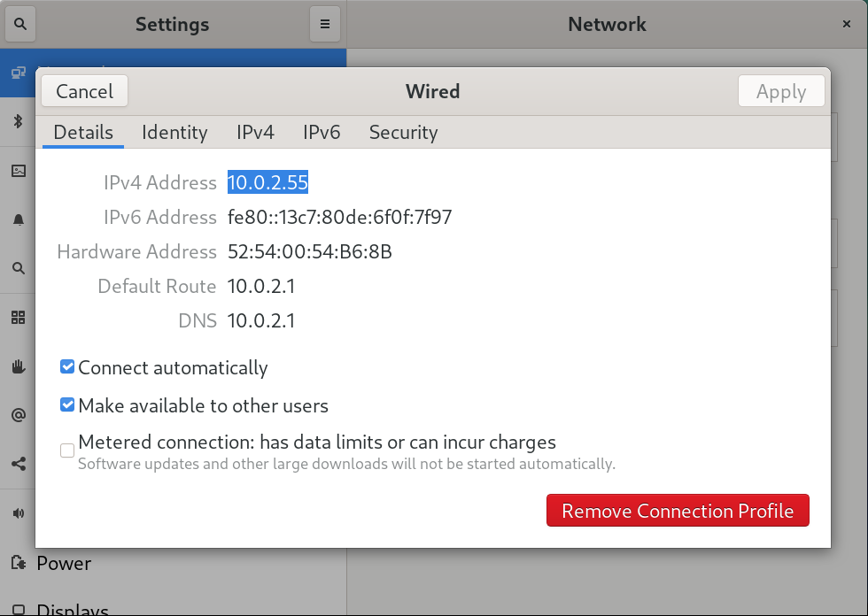
Task: Open the Sharing sidebar icon
Action: 19,464
